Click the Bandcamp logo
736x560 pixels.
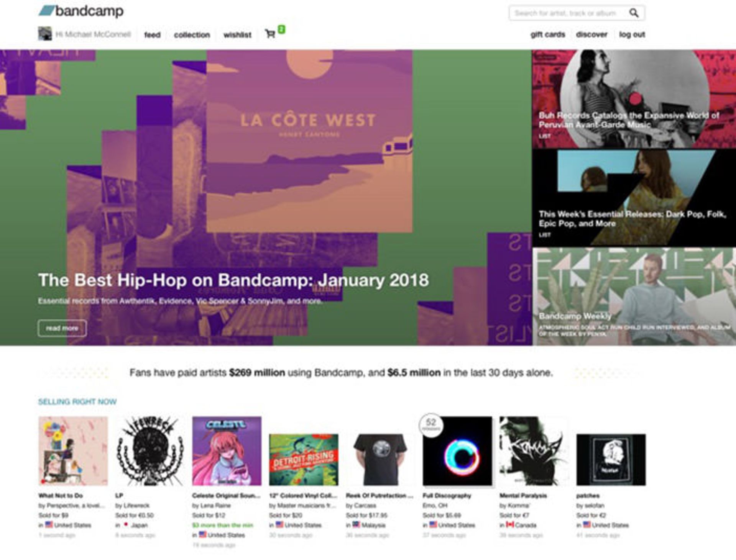click(x=81, y=11)
